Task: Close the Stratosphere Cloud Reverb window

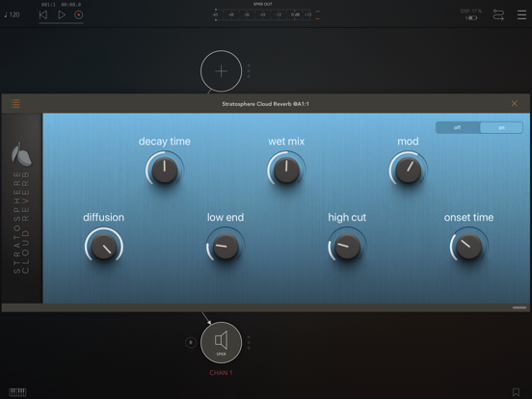Action: click(x=515, y=103)
